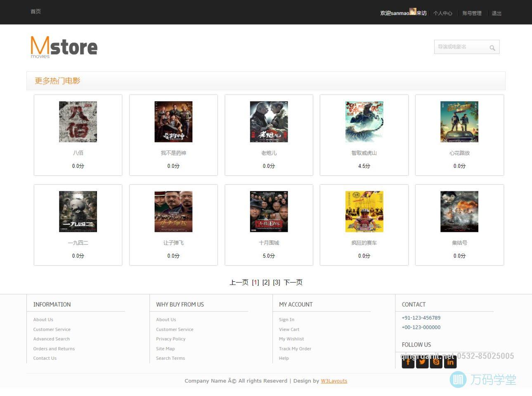
Task: Go to page [3]
Action: coord(277,283)
